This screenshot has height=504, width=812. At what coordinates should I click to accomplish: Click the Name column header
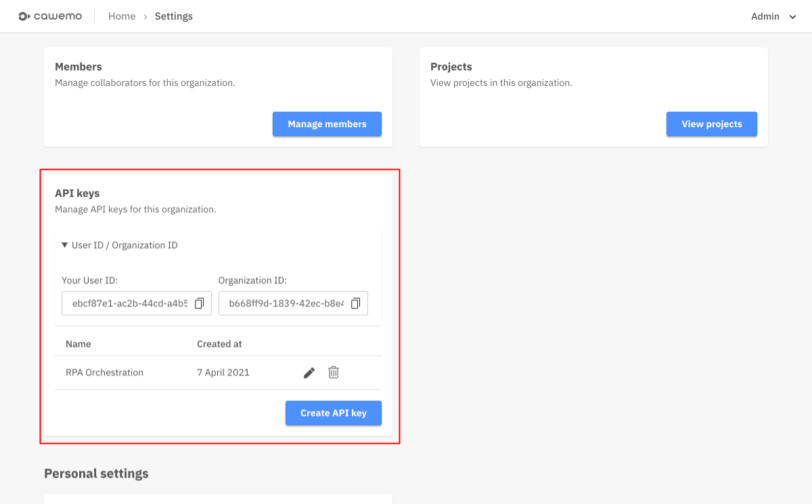(78, 344)
